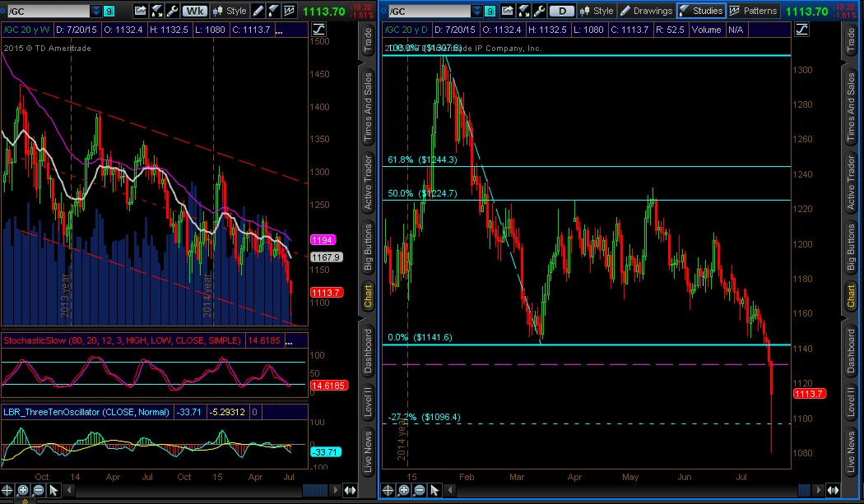Open the /GC symbol dropdown on the right chart
Viewport: 864px width, 504px height.
pyautogui.click(x=477, y=11)
